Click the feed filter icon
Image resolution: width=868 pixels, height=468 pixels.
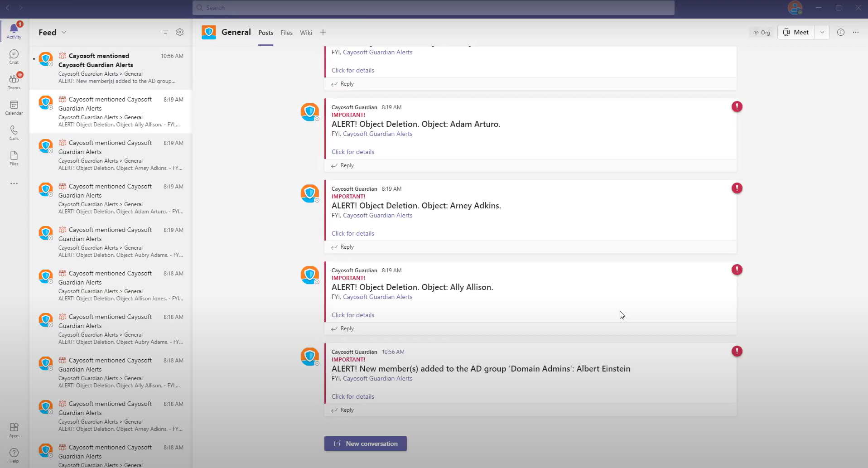tap(165, 32)
